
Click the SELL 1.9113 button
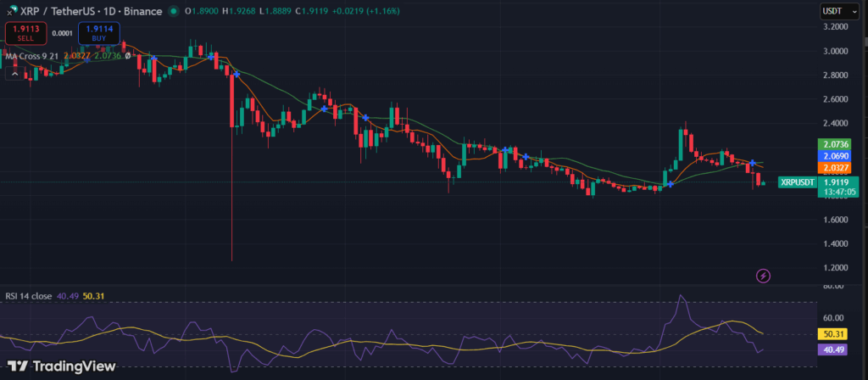coord(25,33)
